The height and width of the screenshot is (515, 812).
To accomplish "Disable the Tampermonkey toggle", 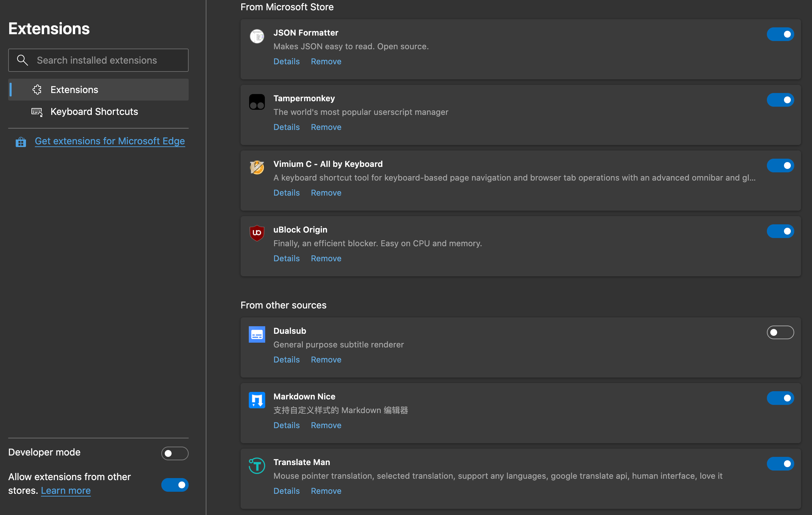I will pyautogui.click(x=780, y=100).
